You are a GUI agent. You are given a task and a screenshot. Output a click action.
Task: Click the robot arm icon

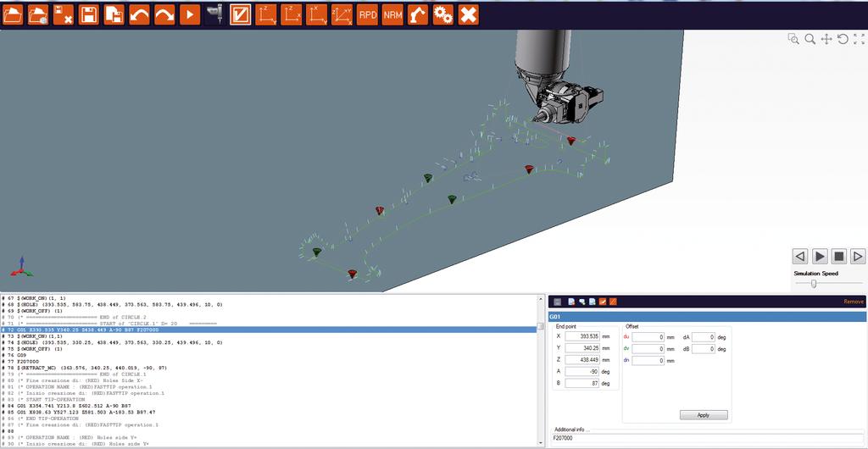[x=418, y=15]
